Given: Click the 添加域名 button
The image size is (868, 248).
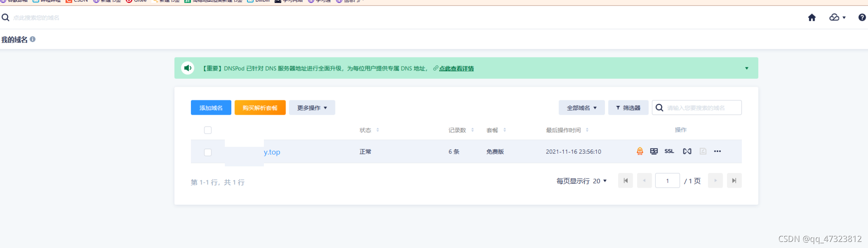Looking at the screenshot, I should pyautogui.click(x=211, y=108).
